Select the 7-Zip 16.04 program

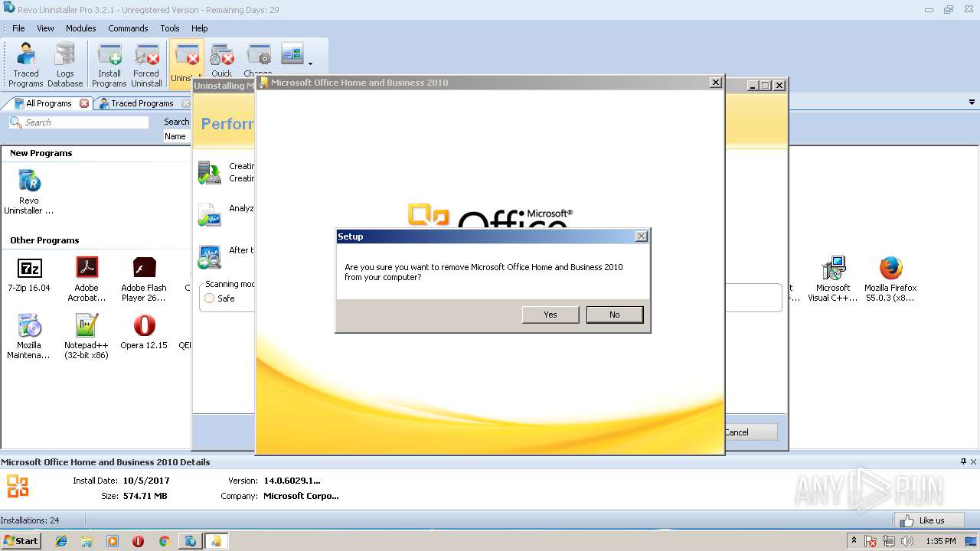pos(29,275)
